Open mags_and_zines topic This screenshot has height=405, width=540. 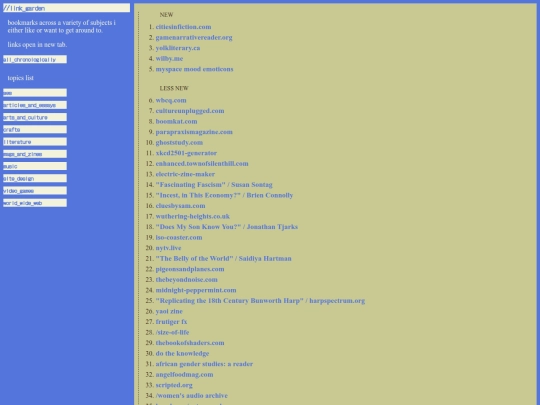[35, 154]
